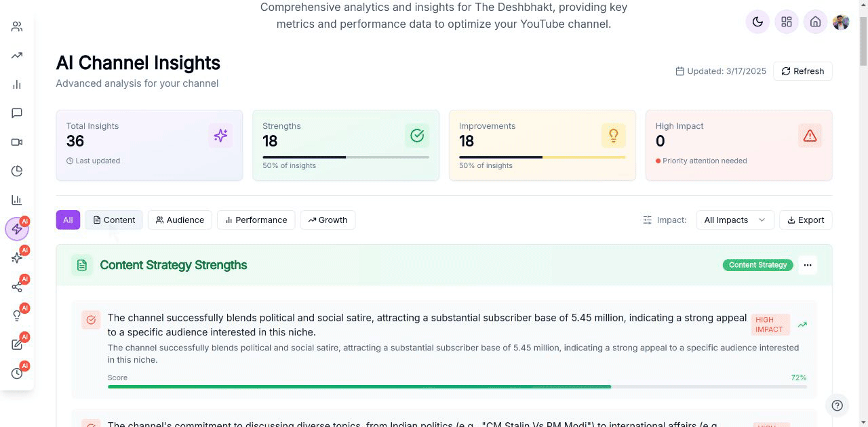This screenshot has height=427, width=868.
Task: Open the video camera icon in the sidebar
Action: coord(17,142)
